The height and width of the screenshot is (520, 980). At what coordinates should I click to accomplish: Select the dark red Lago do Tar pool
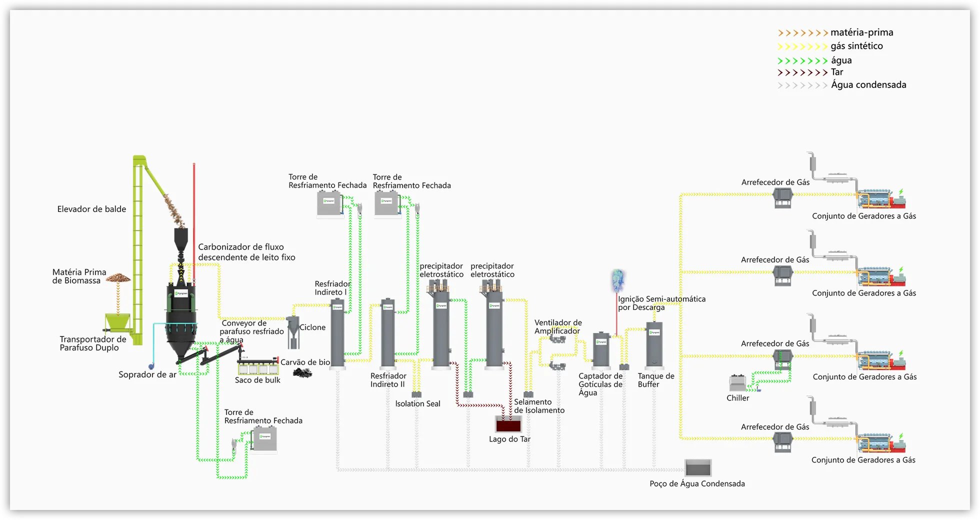pyautogui.click(x=508, y=424)
